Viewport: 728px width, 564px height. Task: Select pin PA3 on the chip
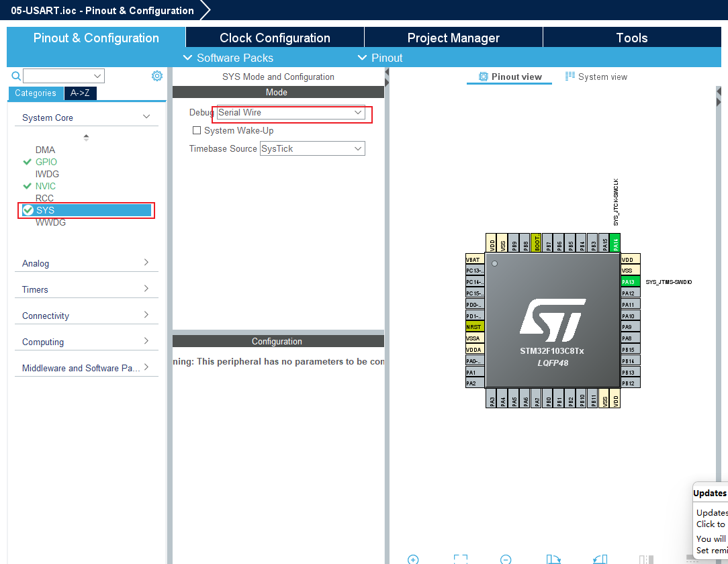[491, 399]
